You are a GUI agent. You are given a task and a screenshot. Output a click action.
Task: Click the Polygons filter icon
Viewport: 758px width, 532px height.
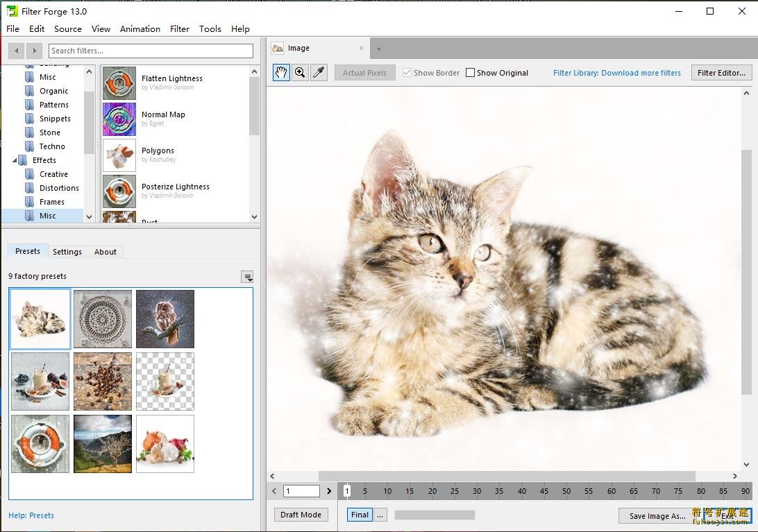click(119, 155)
